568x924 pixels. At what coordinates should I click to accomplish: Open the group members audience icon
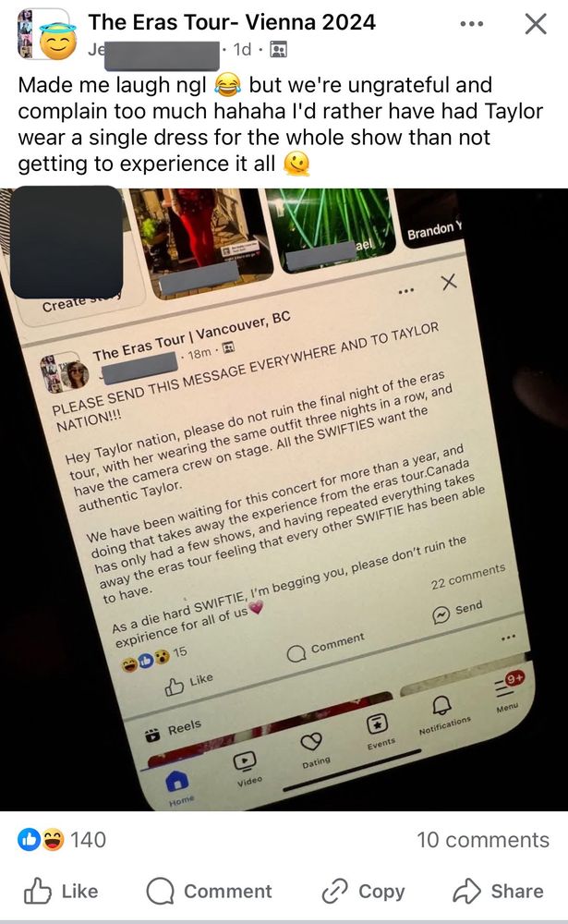(x=278, y=50)
